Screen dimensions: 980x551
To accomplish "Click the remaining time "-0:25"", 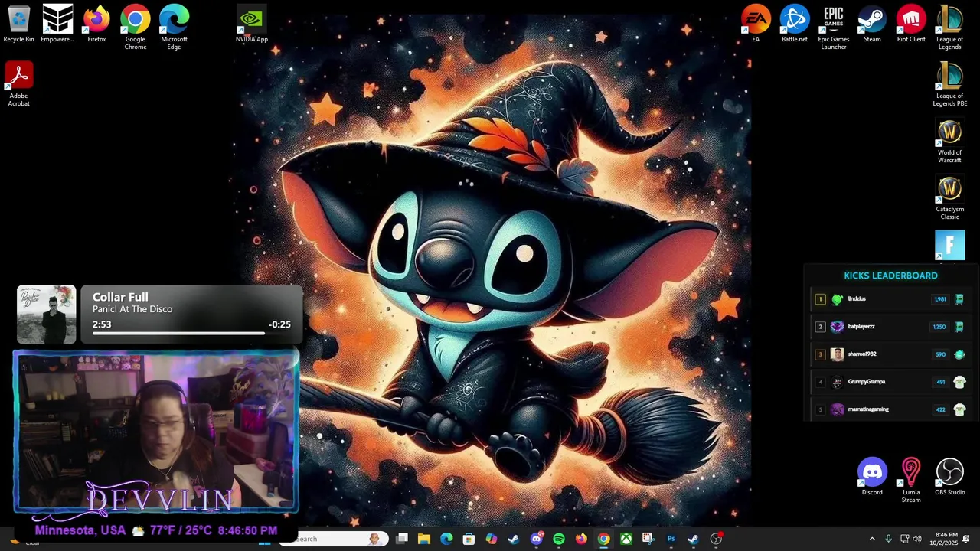I will click(x=279, y=324).
